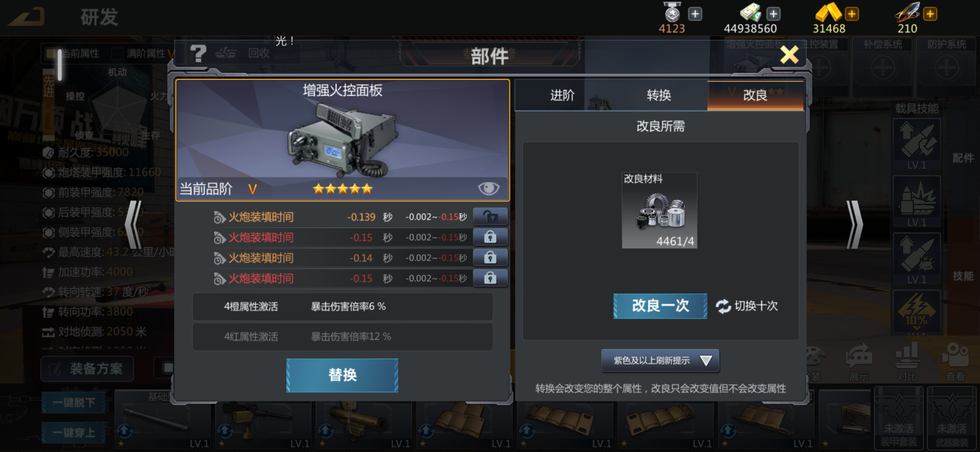
Task: Open the 紫色及以上刷新提示 dropdown
Action: coord(660,360)
